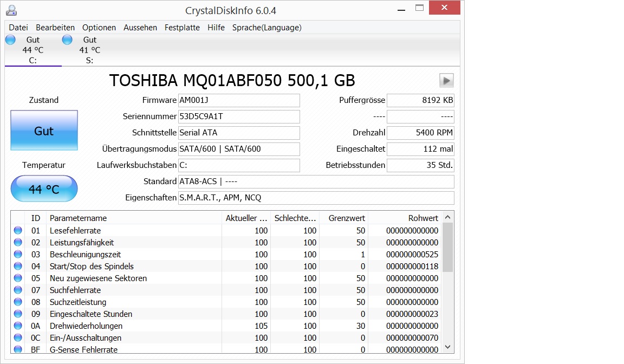Image resolution: width=624 pixels, height=364 pixels.
Task: Open the Festplatte menu
Action: coord(182,28)
